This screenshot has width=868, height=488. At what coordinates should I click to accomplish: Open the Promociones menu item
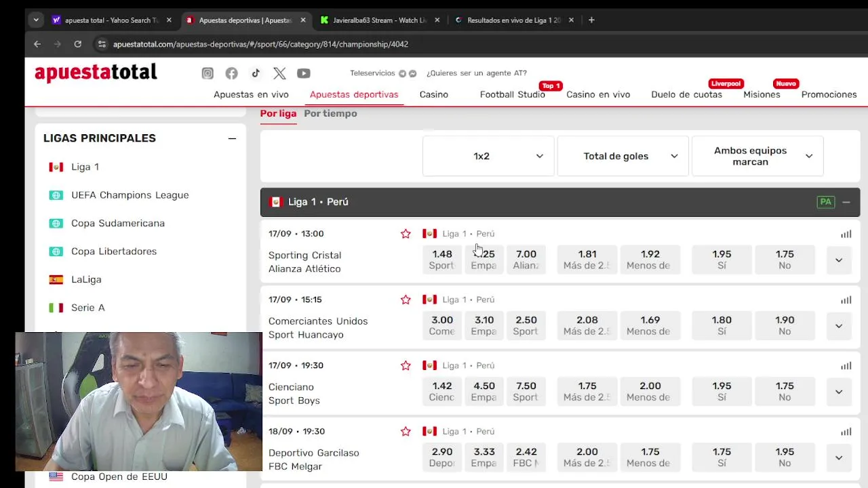[829, 94]
